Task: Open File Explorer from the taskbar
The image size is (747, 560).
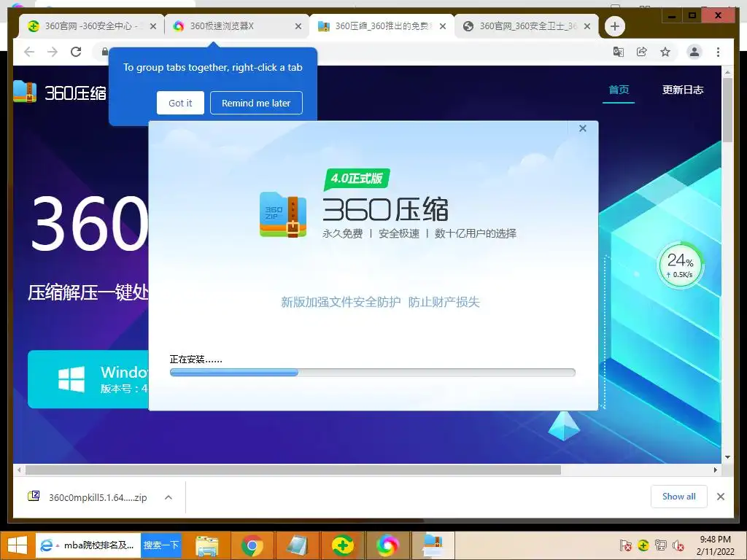Action: [x=206, y=545]
